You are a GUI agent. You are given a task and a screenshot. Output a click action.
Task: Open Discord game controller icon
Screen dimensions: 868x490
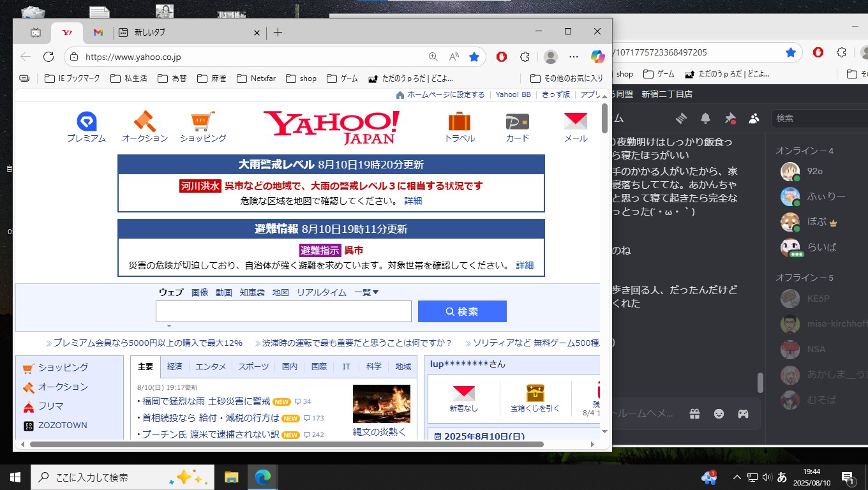[x=743, y=414]
